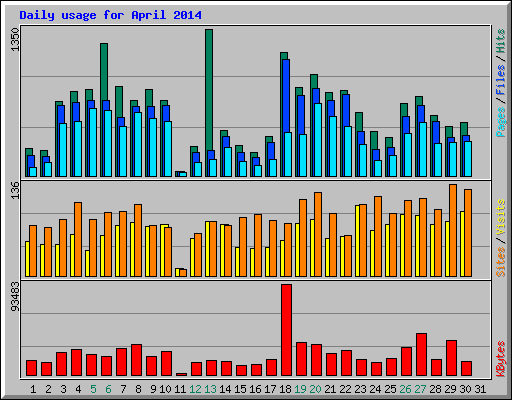This screenshot has width=512, height=400.
Task: Select green weekend day label '5'
Action: pyautogui.click(x=93, y=389)
